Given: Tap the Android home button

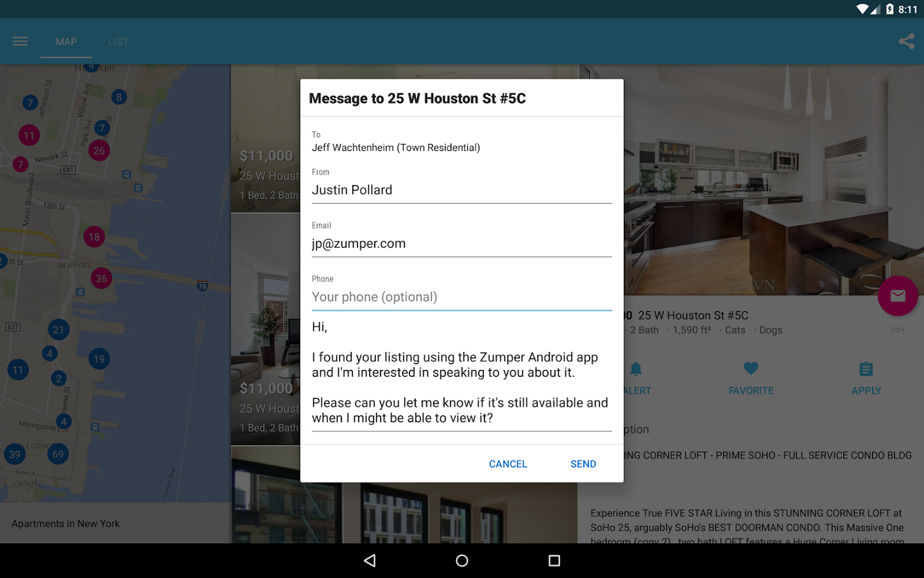Looking at the screenshot, I should pos(462,561).
